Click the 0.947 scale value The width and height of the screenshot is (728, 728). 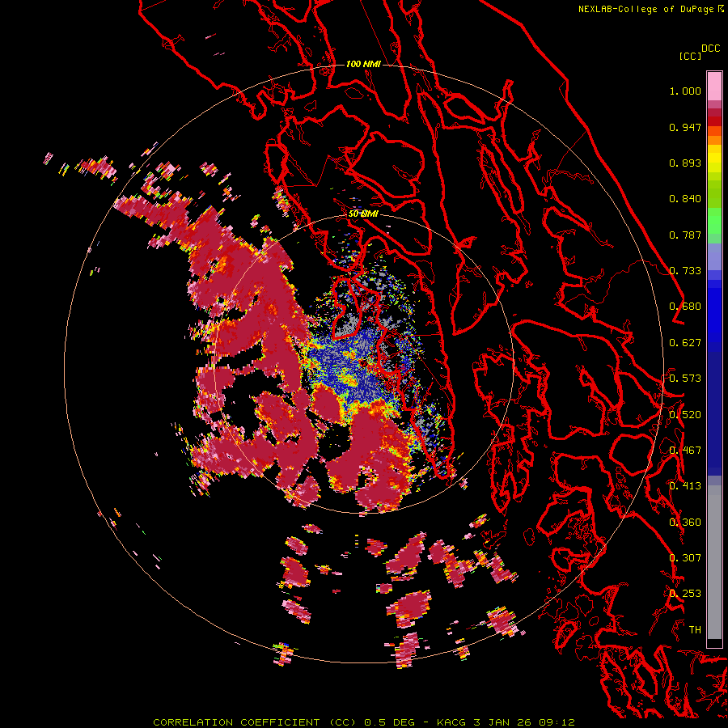point(685,127)
